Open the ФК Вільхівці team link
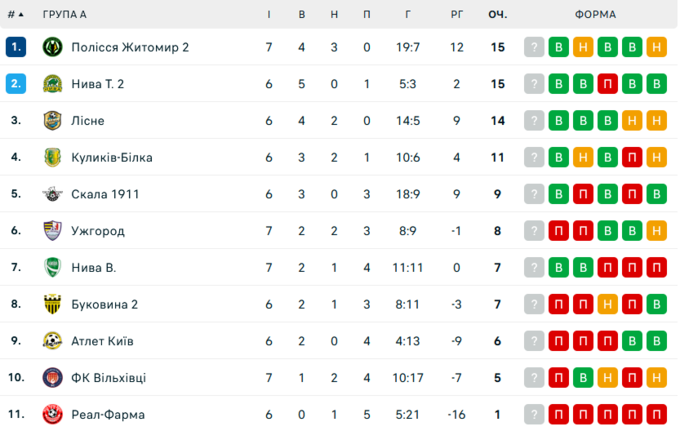 [x=108, y=378]
